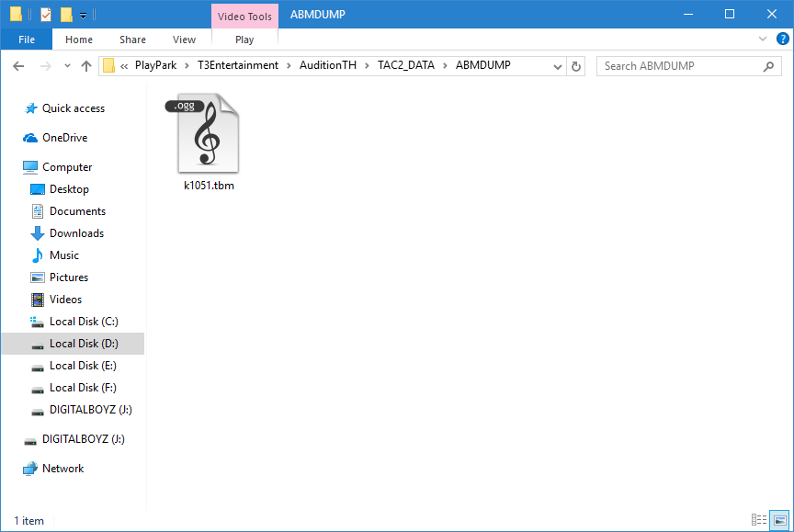Click the Back navigation arrow
794x532 pixels.
18,66
